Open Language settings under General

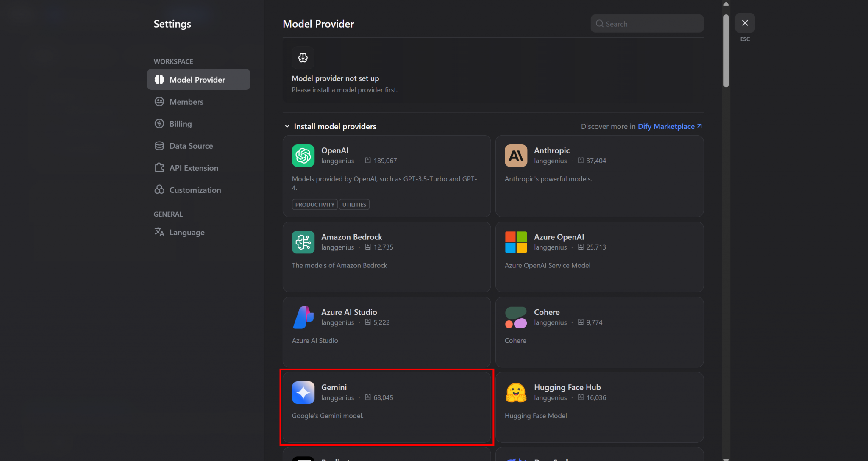pyautogui.click(x=186, y=232)
